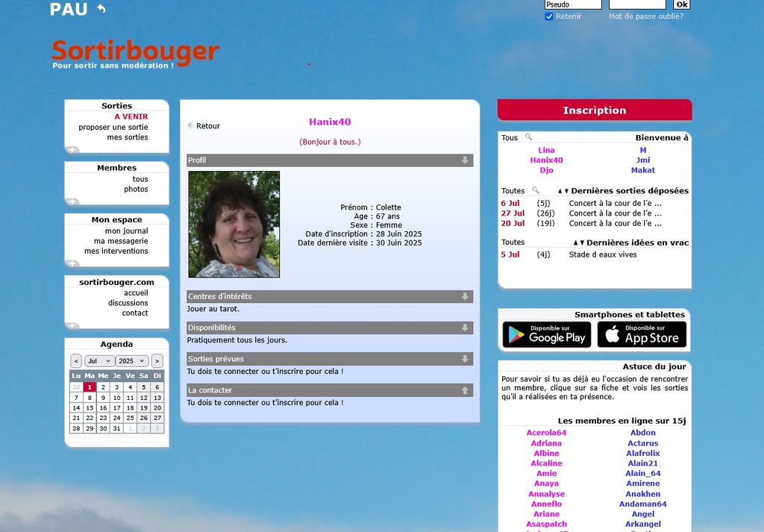Screen dimensions: 764x532
Task: Click the Pseudo input field
Action: point(573,4)
